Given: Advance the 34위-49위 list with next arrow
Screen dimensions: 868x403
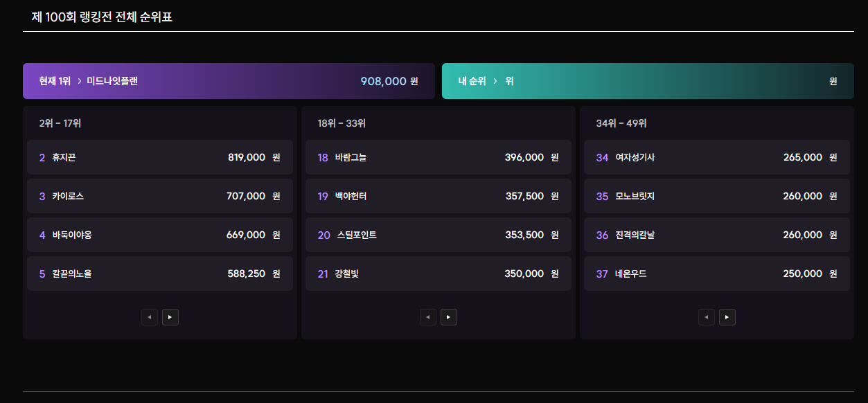Looking at the screenshot, I should (727, 317).
